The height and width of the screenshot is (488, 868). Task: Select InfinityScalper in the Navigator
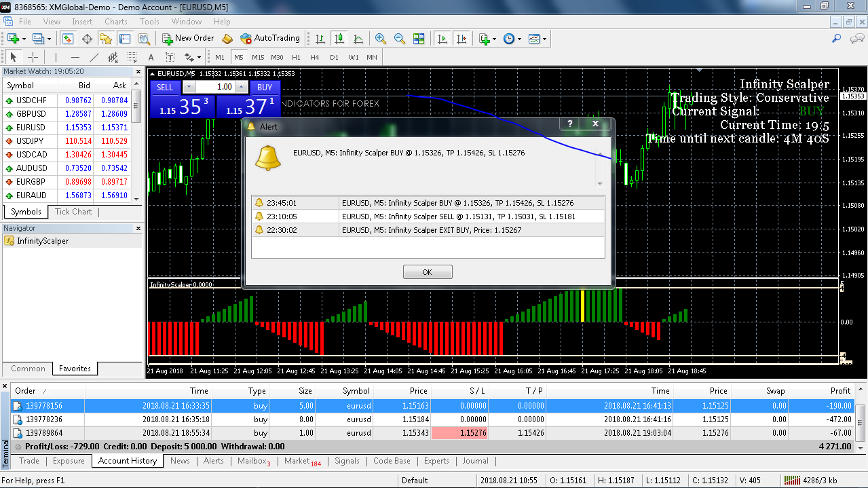pyautogui.click(x=43, y=241)
